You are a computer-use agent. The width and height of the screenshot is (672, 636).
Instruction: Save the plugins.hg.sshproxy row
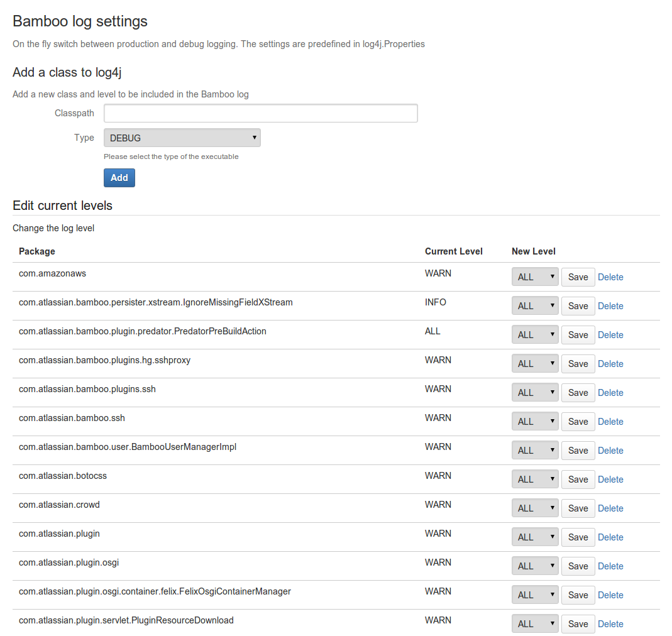coord(578,364)
